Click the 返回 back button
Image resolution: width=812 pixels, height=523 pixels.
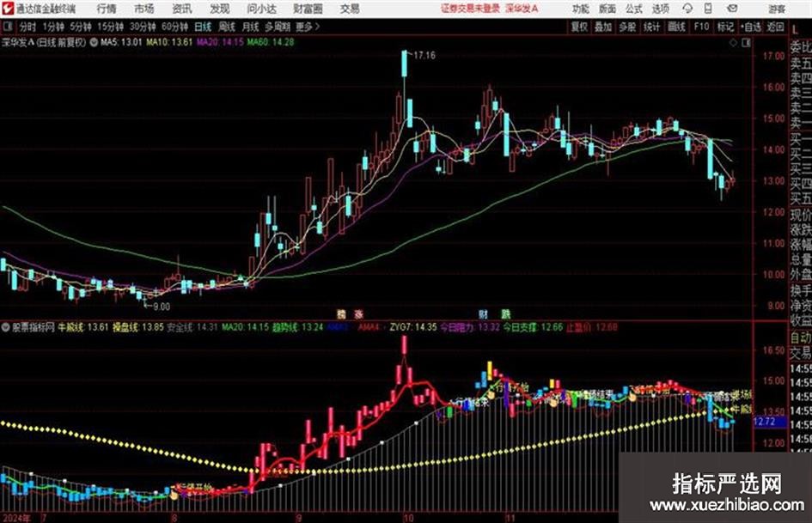pyautogui.click(x=775, y=27)
